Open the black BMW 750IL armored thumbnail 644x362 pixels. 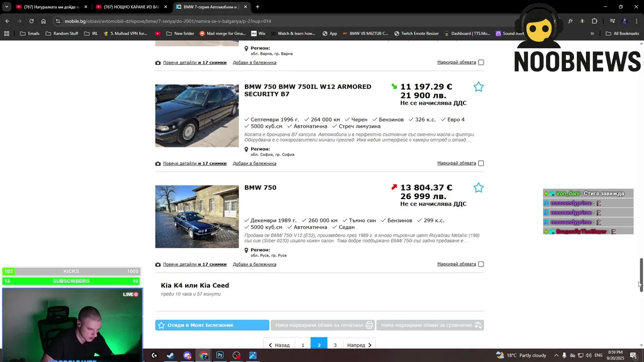pyautogui.click(x=197, y=116)
